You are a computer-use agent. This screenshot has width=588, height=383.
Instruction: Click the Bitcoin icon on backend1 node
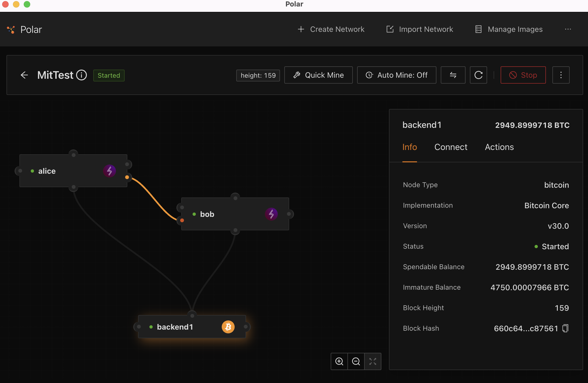click(228, 327)
